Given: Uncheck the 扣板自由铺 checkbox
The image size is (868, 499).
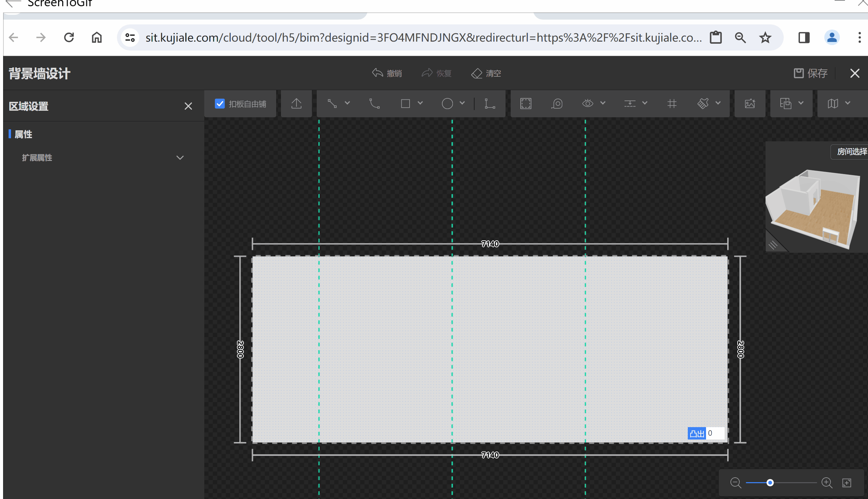Looking at the screenshot, I should (220, 104).
